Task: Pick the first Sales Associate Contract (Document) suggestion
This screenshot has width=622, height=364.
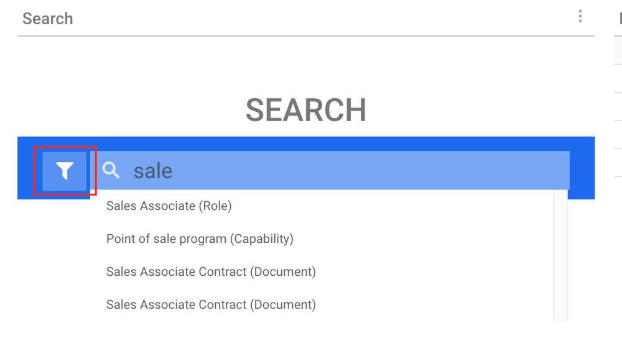Action: click(x=211, y=271)
